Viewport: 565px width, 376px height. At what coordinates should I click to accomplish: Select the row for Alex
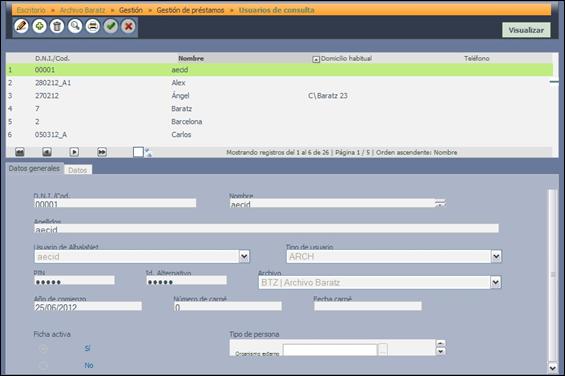[x=279, y=83]
